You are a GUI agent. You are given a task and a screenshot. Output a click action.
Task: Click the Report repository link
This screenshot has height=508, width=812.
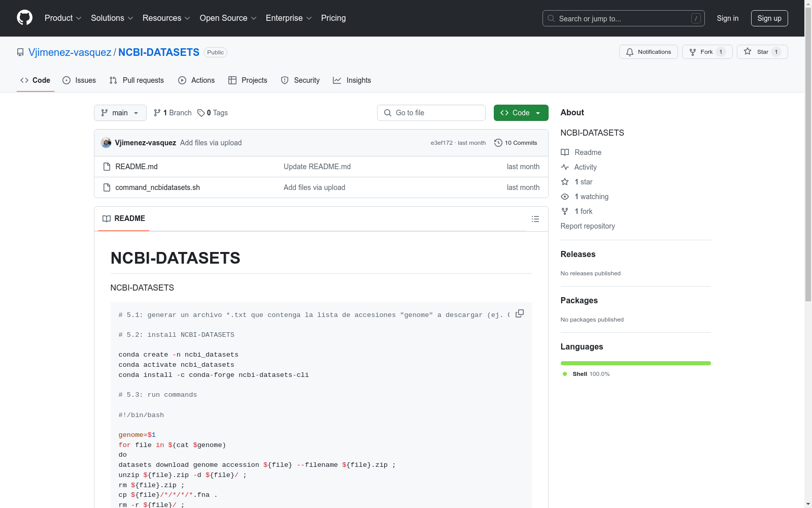pos(588,226)
